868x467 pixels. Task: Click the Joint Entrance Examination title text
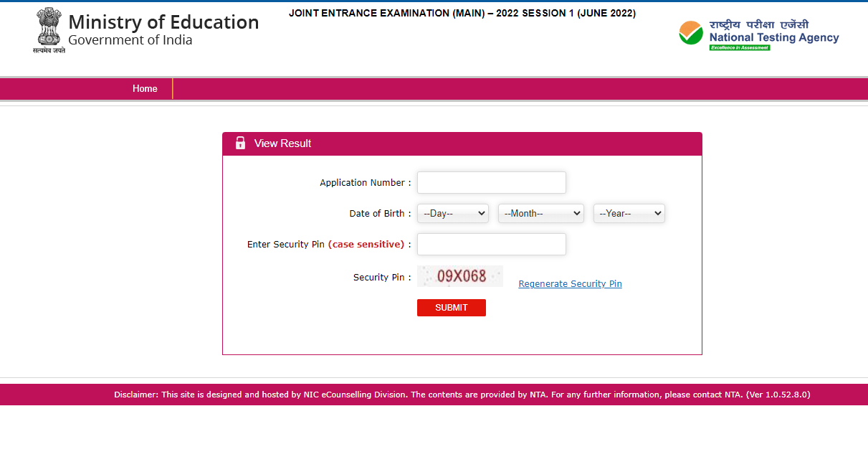coord(462,14)
